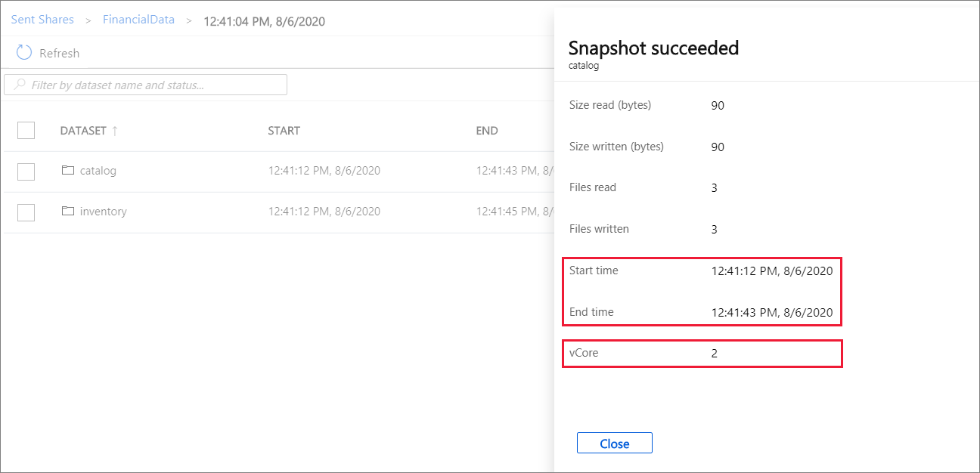
Task: Click the START column header
Action: tap(284, 130)
